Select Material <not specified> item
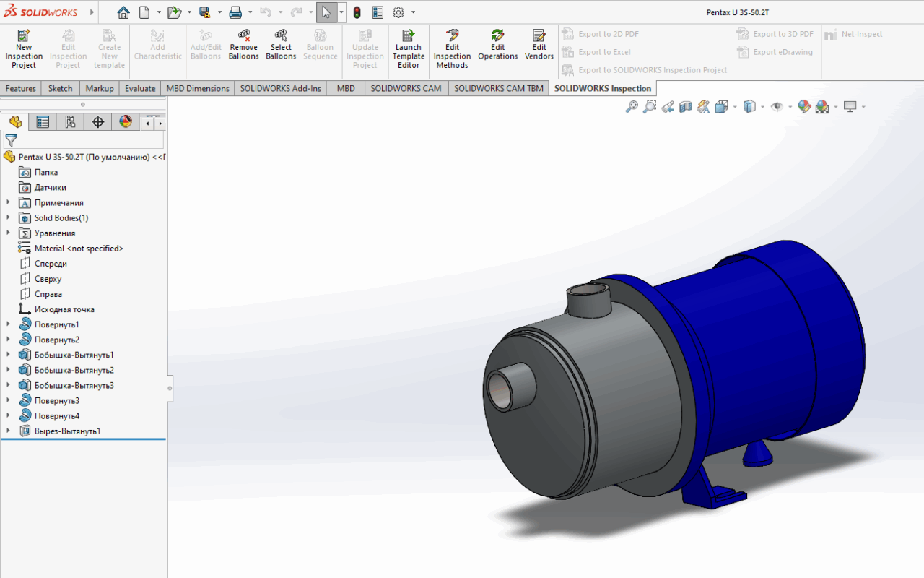The height and width of the screenshot is (578, 924). (79, 248)
